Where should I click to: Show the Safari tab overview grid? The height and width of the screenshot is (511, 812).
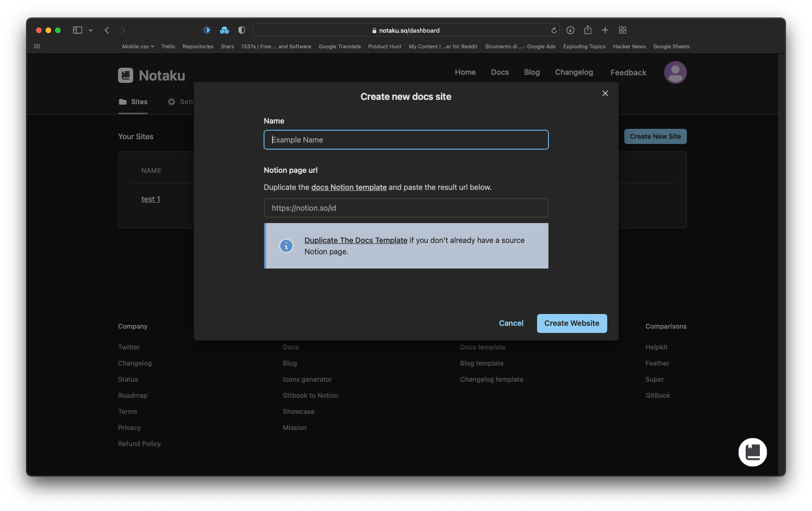[x=622, y=30]
